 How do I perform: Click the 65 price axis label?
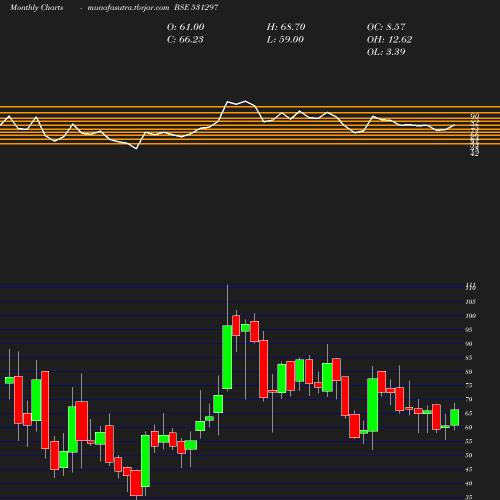point(469,413)
